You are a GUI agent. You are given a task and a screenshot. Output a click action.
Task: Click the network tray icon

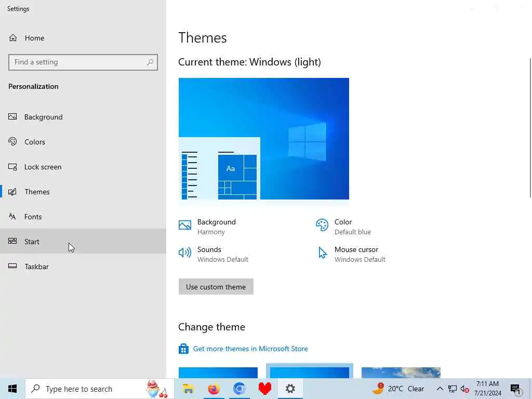pos(453,389)
